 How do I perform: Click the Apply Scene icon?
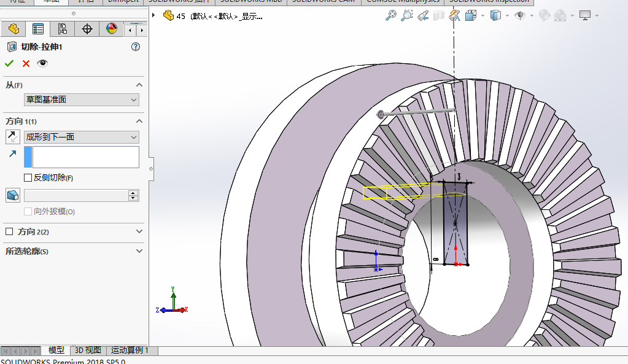click(560, 15)
